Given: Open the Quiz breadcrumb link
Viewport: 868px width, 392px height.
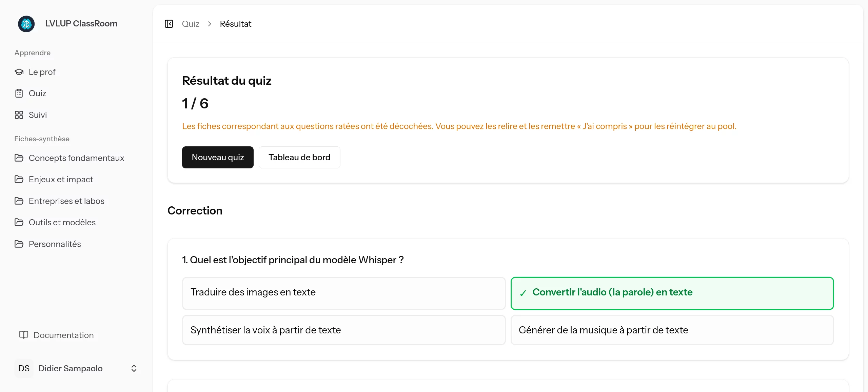Looking at the screenshot, I should pos(191,24).
